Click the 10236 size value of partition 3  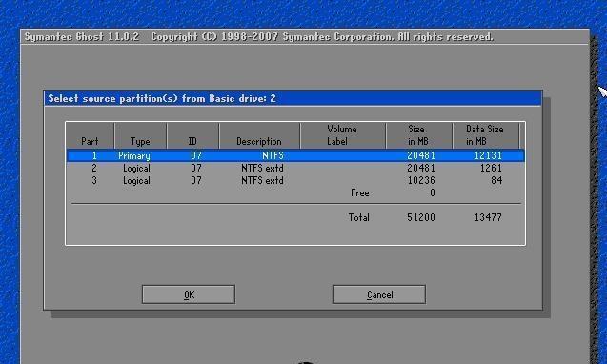coord(421,180)
